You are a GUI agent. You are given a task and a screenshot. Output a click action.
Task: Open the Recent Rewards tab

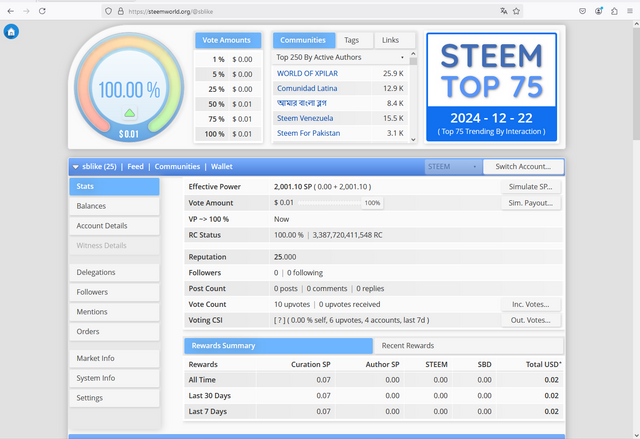(468, 346)
